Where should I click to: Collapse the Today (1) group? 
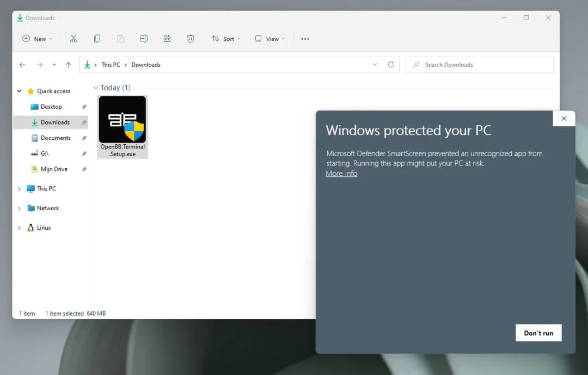click(96, 88)
